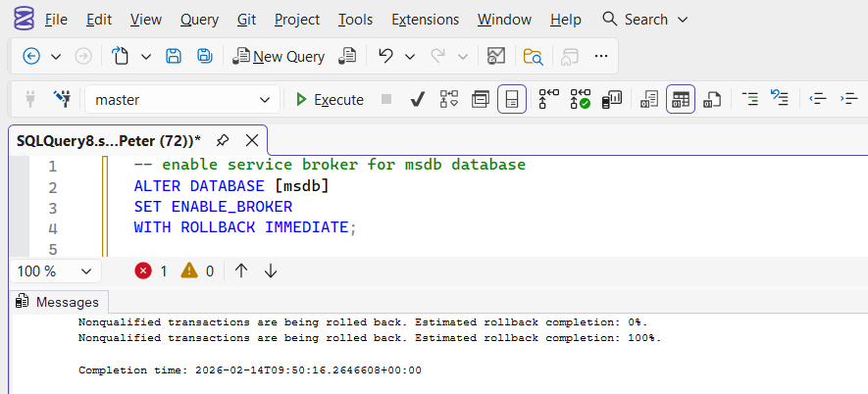Open the Tools menu
This screenshot has width=868, height=394.
[x=355, y=20]
